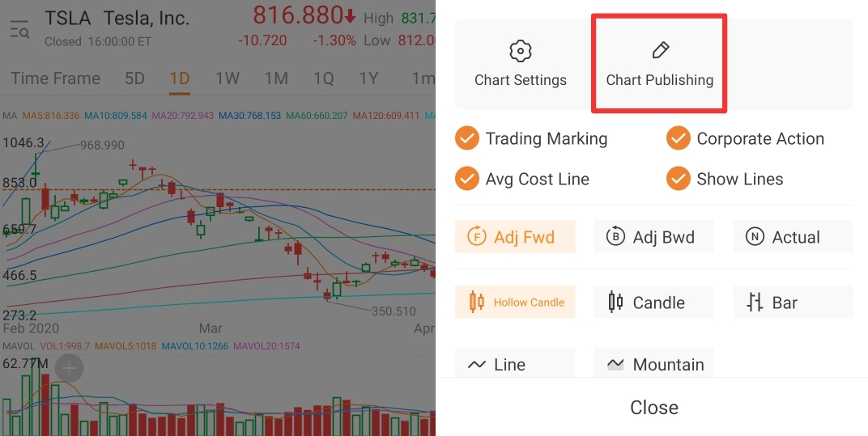Switch to Adj Bwd adjustment
868x436 pixels.
click(653, 237)
